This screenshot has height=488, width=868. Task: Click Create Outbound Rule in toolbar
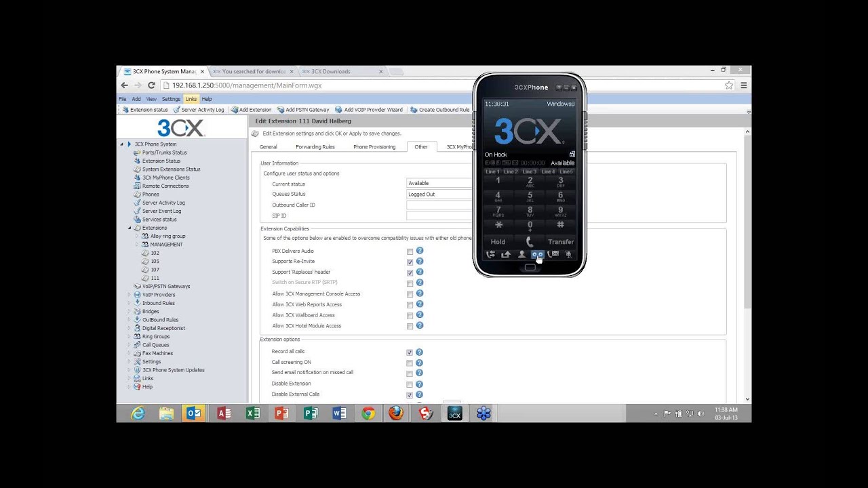440,110
